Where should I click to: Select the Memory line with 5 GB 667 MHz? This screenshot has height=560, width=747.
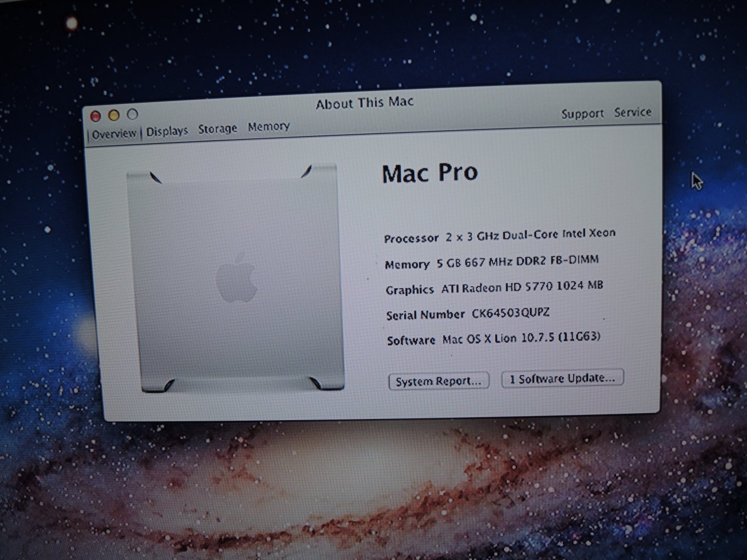point(492,262)
